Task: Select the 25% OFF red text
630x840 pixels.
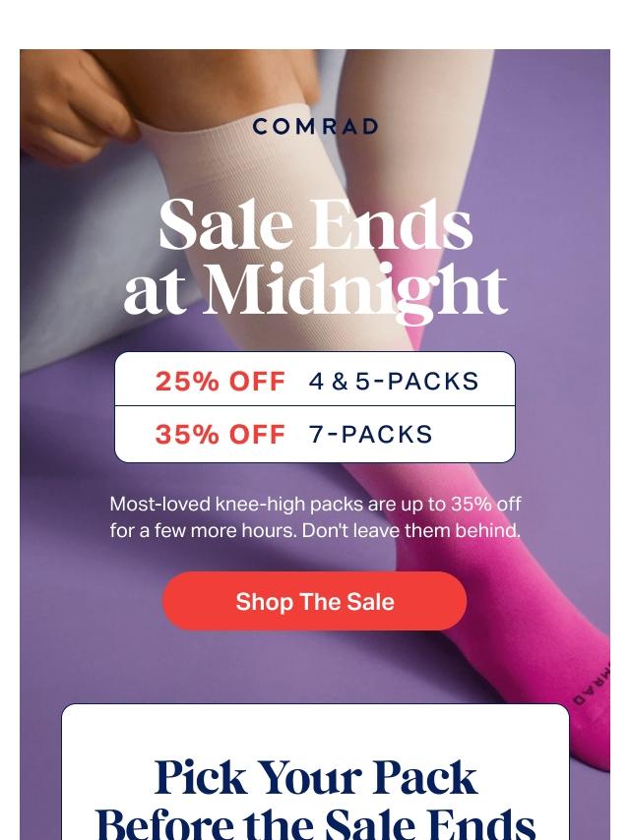Action: pyautogui.click(x=220, y=382)
